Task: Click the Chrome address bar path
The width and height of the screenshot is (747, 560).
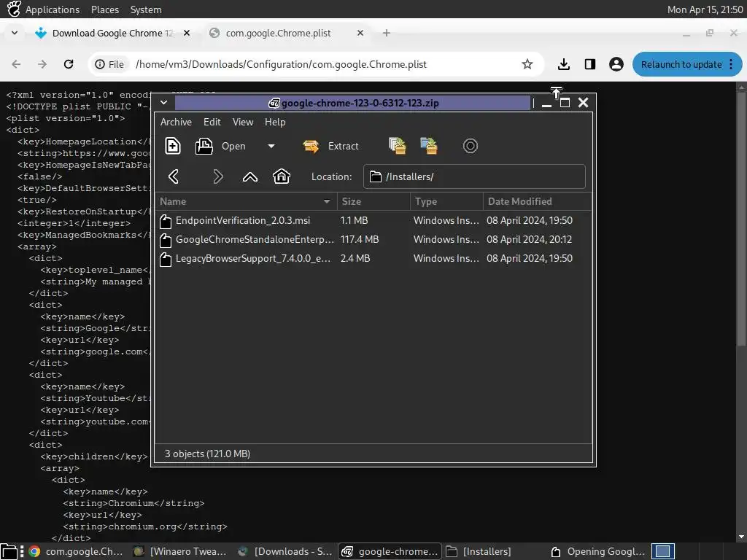Action: tap(281, 64)
